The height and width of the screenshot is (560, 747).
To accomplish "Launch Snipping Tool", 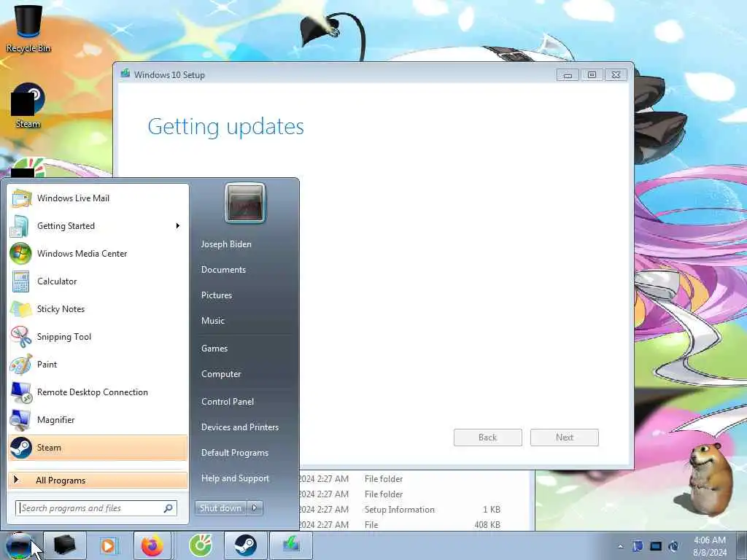I will [98, 336].
